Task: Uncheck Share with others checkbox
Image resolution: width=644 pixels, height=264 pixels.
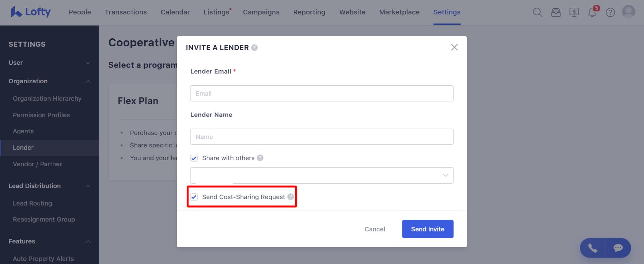Action: [194, 158]
